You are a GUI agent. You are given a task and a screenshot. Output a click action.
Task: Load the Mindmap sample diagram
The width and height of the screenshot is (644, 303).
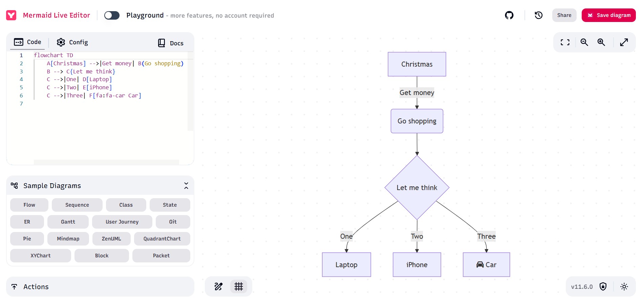pos(68,239)
